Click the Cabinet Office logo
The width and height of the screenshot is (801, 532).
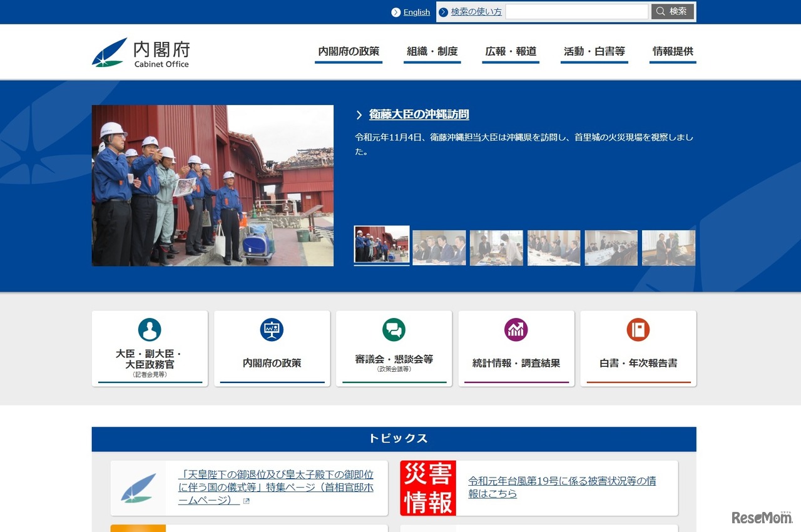[139, 52]
